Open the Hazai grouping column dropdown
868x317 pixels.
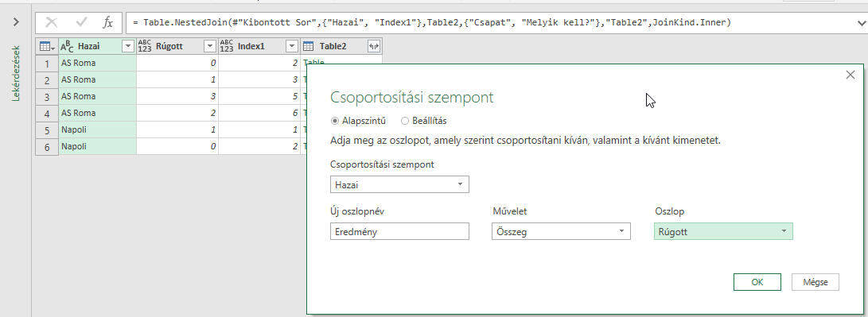tap(399, 185)
